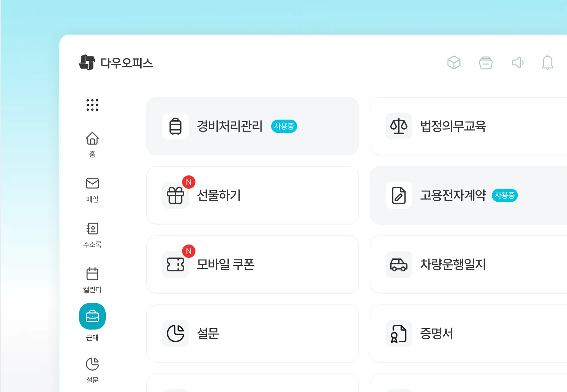Open the 법정의무교육 legal education card
Screen dimensions: 567x392
[465, 126]
